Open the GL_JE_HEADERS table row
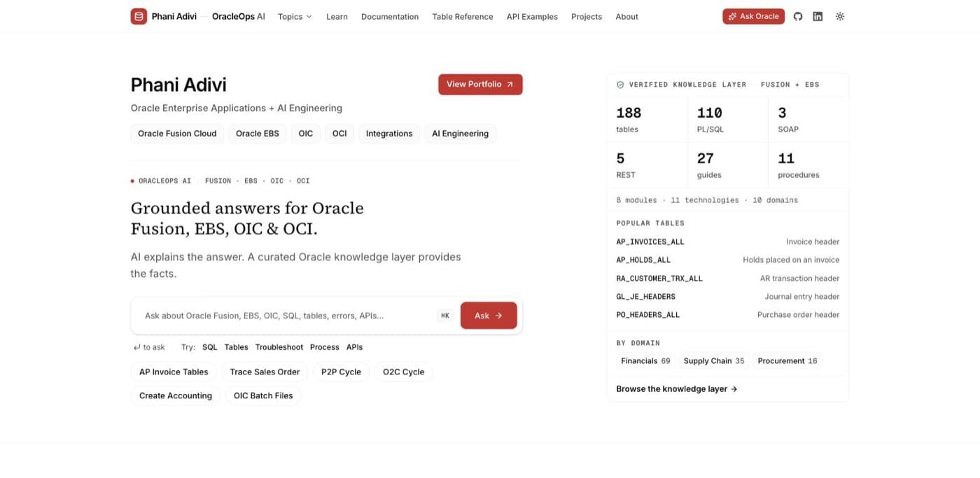 (x=728, y=296)
